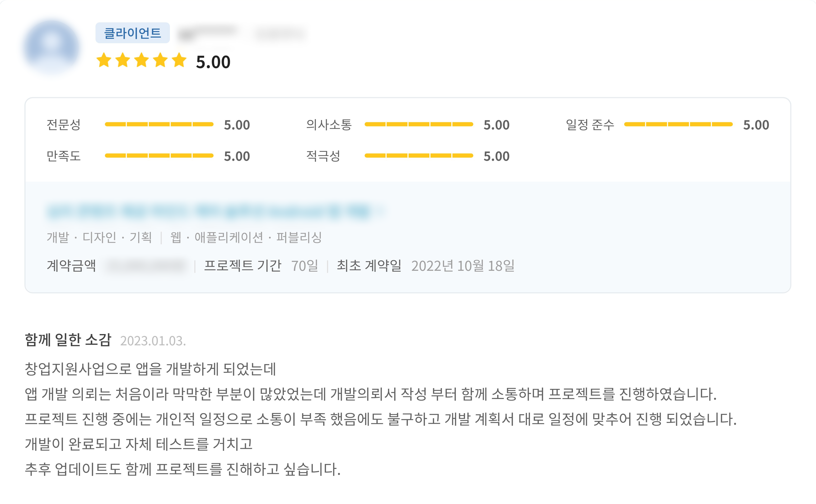Viewport: 816px width, 504px height.
Task: Click the 일정 준수 rating bar
Action: click(678, 124)
